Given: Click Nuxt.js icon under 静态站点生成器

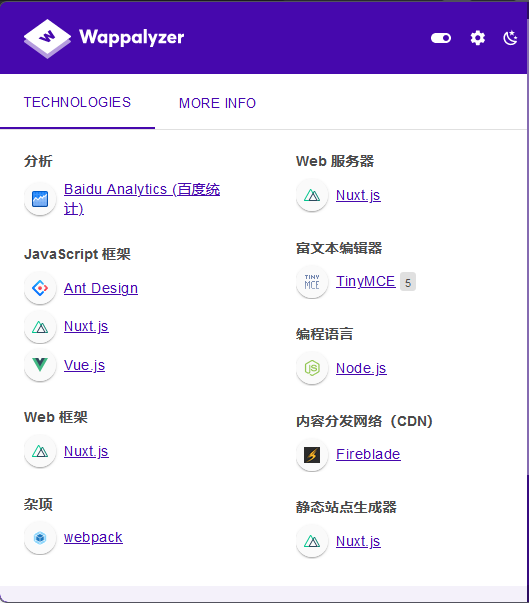Looking at the screenshot, I should click(312, 541).
